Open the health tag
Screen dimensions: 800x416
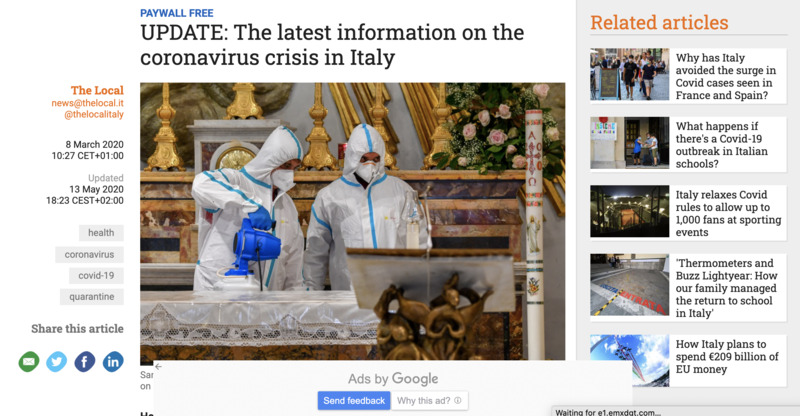(101, 233)
